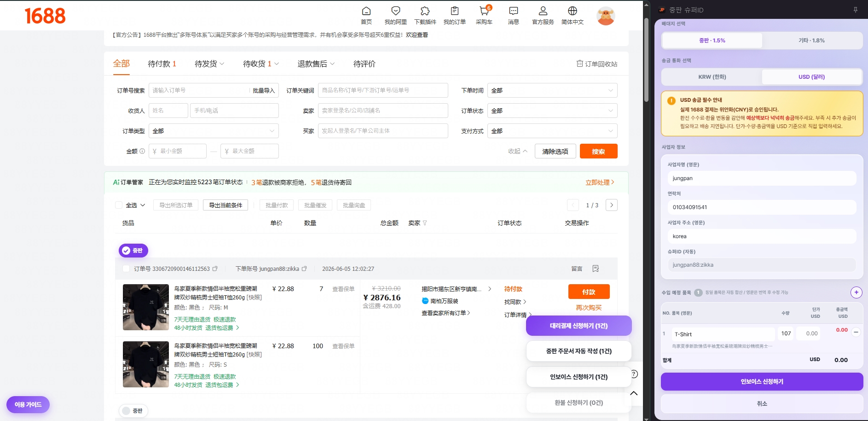868x421 pixels.
Task: Click 清除选项 button
Action: click(555, 151)
